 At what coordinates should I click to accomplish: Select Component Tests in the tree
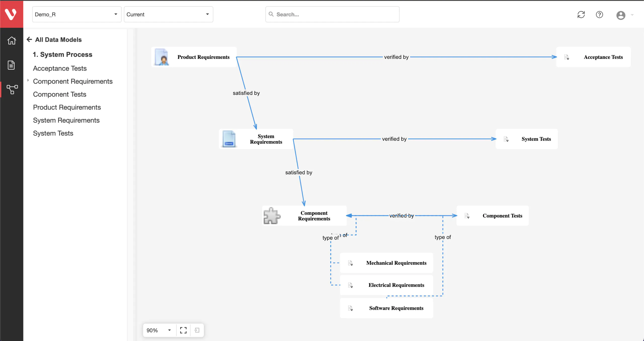[60, 94]
